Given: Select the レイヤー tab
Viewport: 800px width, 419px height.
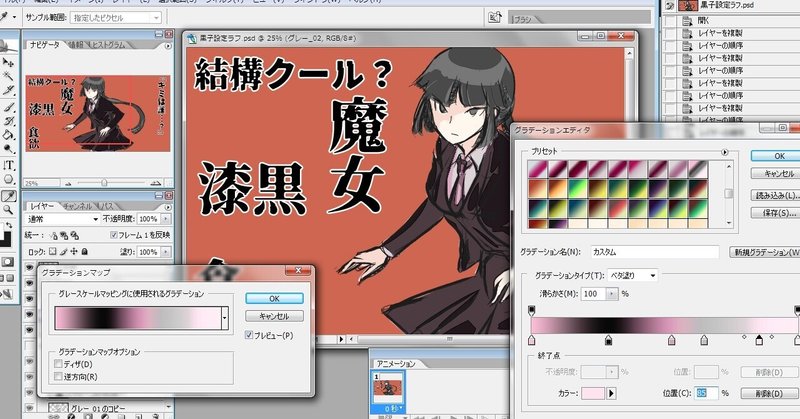Looking at the screenshot, I should click(42, 206).
